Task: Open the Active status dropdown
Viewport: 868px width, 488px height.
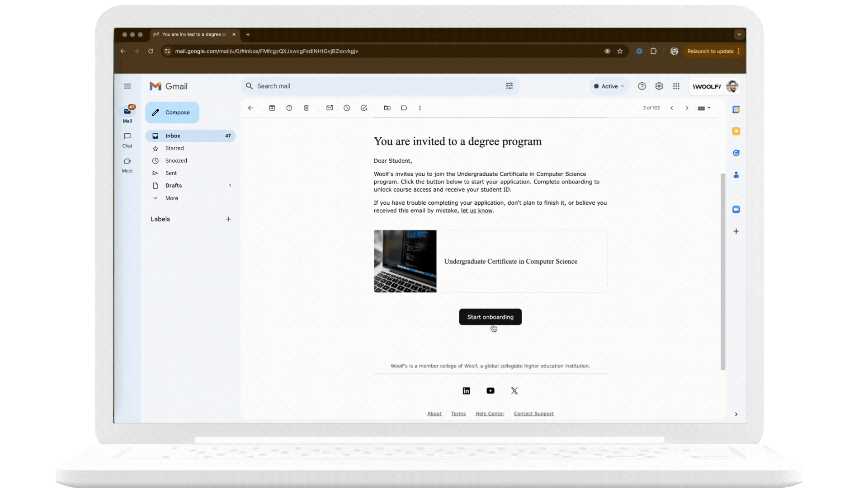Action: (x=609, y=86)
